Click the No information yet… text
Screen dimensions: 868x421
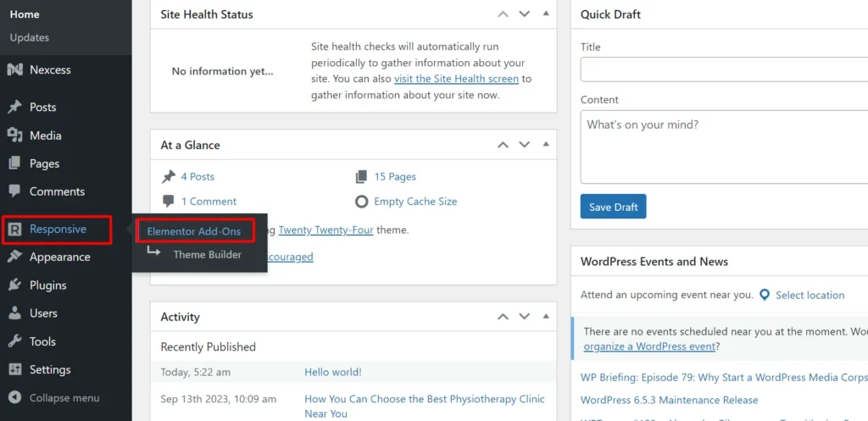[x=223, y=71]
